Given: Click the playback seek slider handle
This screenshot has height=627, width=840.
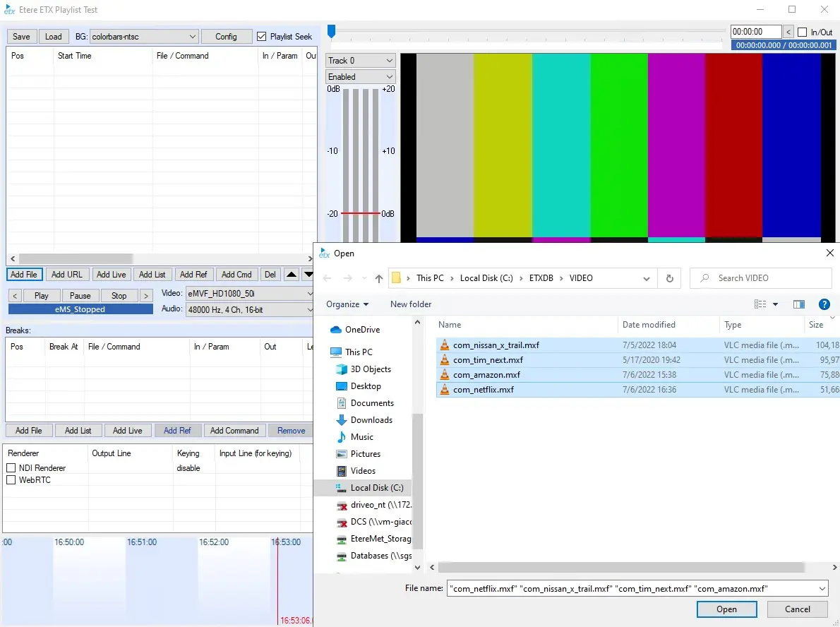Looking at the screenshot, I should 331,31.
